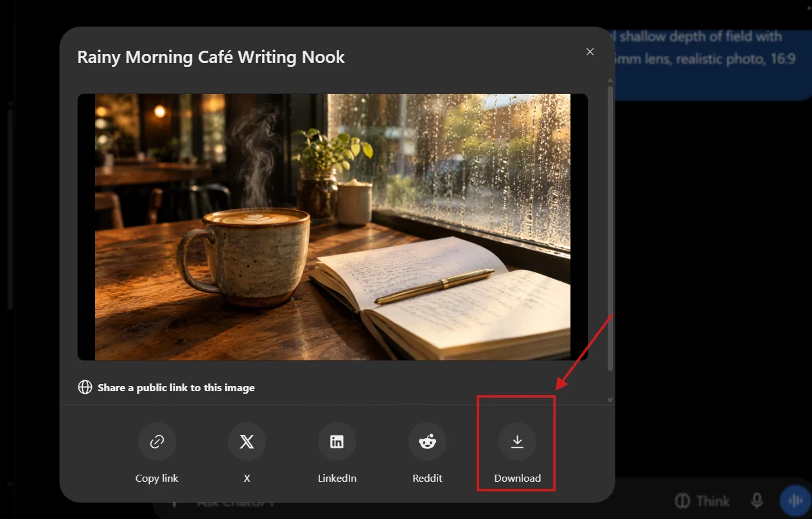Click the Think button in the background chat
The height and width of the screenshot is (519, 812).
point(702,501)
